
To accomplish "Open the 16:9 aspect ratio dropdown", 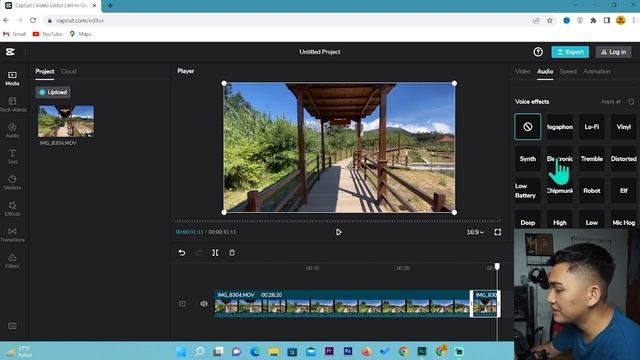I will point(475,232).
